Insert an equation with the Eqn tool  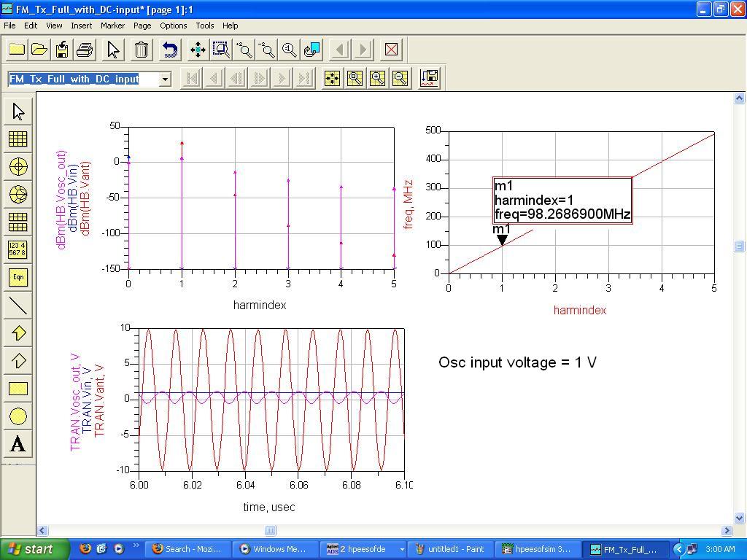(18, 277)
